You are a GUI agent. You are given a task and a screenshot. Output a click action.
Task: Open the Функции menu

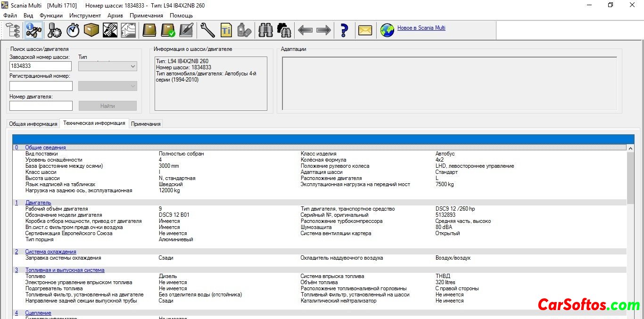tap(51, 16)
